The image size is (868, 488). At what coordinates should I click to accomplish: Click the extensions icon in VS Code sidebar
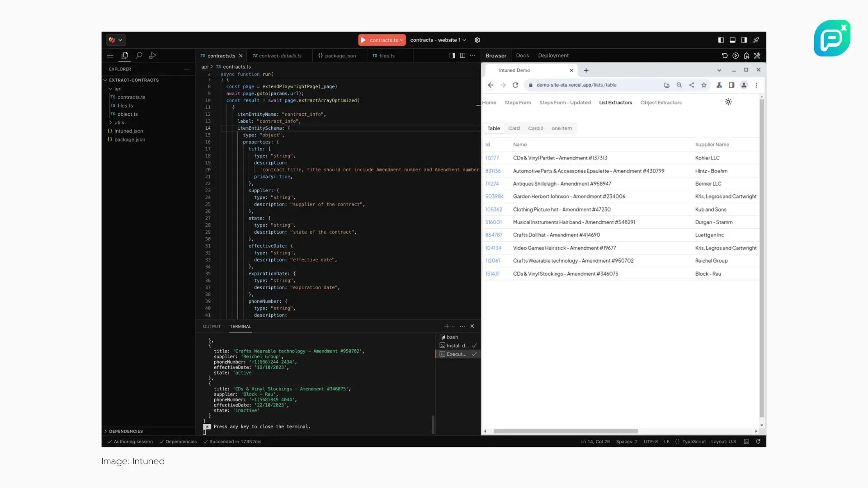153,56
